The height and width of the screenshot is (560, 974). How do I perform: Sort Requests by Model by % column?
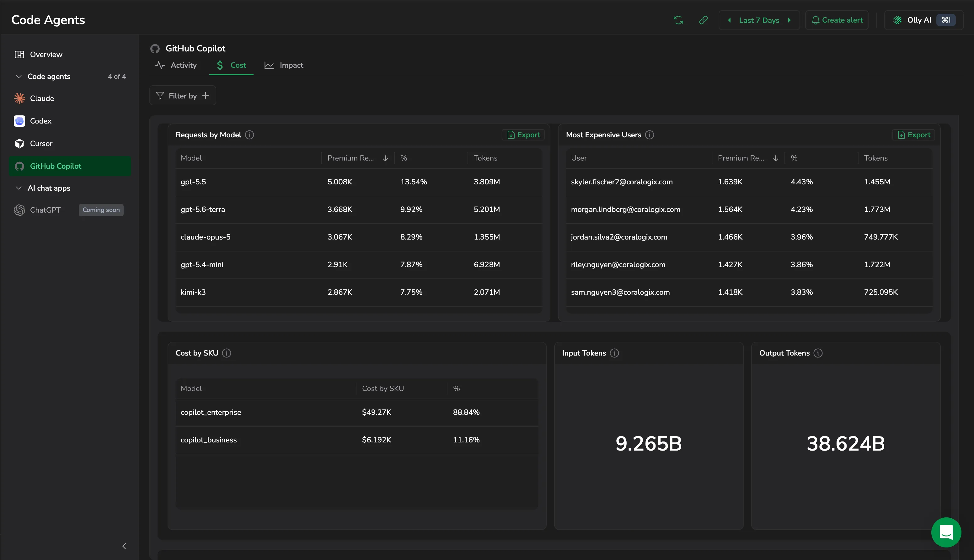click(404, 158)
